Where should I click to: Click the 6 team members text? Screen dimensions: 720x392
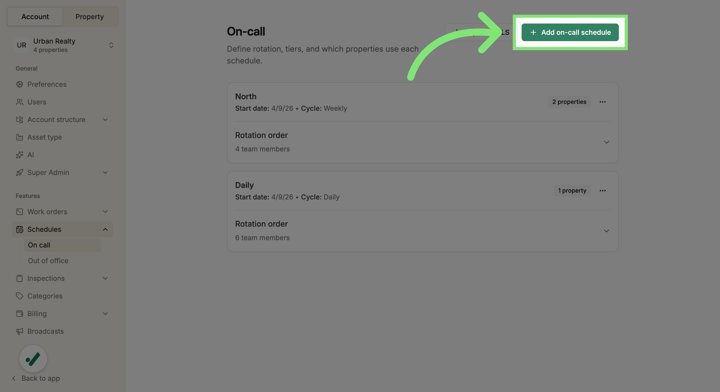pyautogui.click(x=262, y=238)
